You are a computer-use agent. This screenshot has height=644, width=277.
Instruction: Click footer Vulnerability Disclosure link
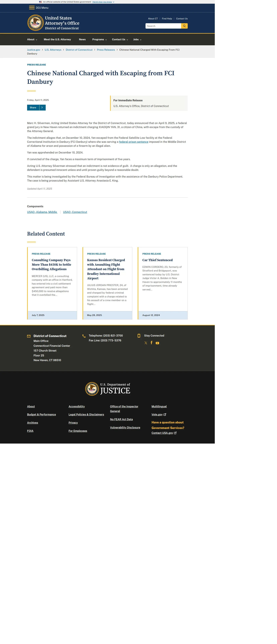125,428
